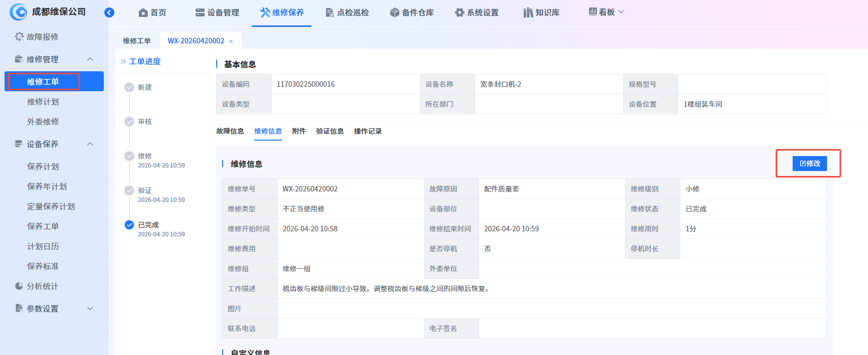
Task: Click the 参数设置 document icon
Action: pyautogui.click(x=19, y=308)
